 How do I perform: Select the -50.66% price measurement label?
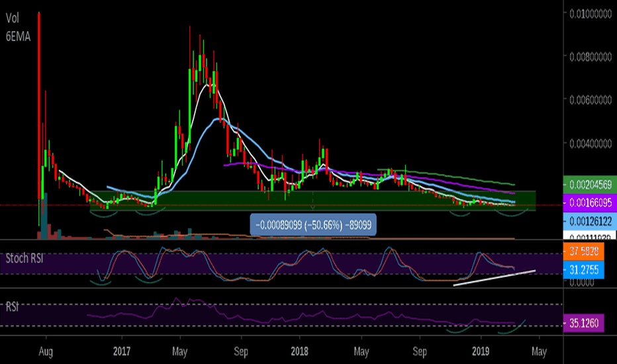(x=313, y=225)
